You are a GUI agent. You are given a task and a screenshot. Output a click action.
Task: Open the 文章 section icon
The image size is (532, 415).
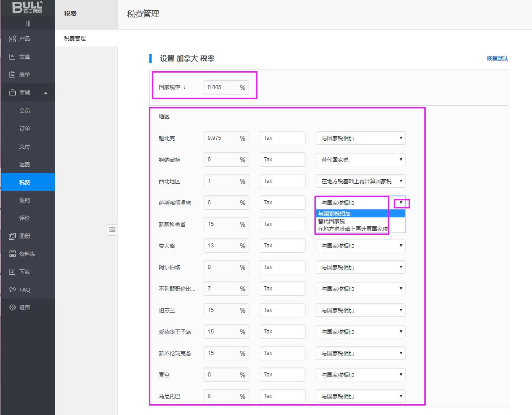[13, 57]
